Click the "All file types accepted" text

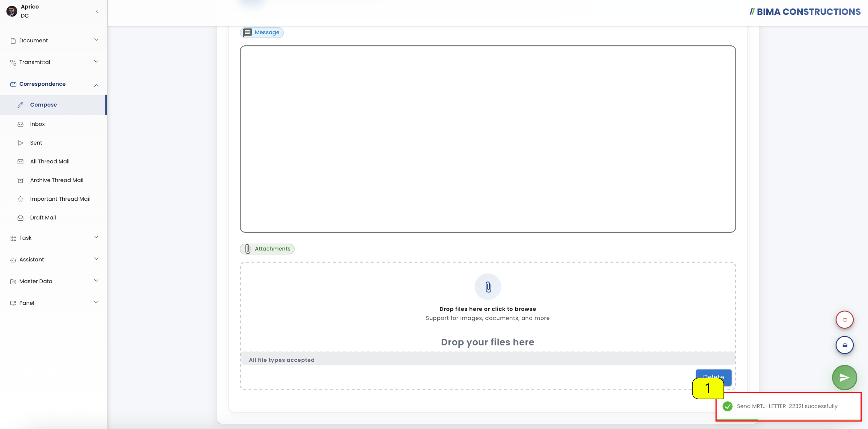282,360
